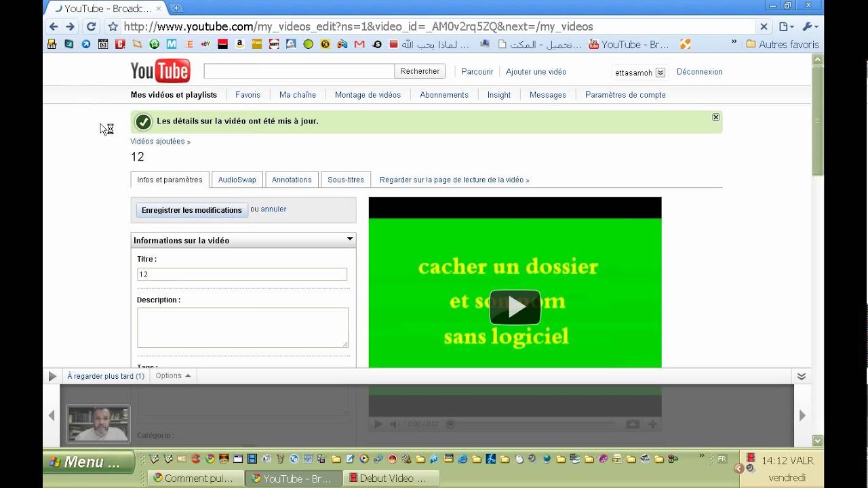This screenshot has height=488, width=868.
Task: Click the YouTube logo
Action: point(160,71)
